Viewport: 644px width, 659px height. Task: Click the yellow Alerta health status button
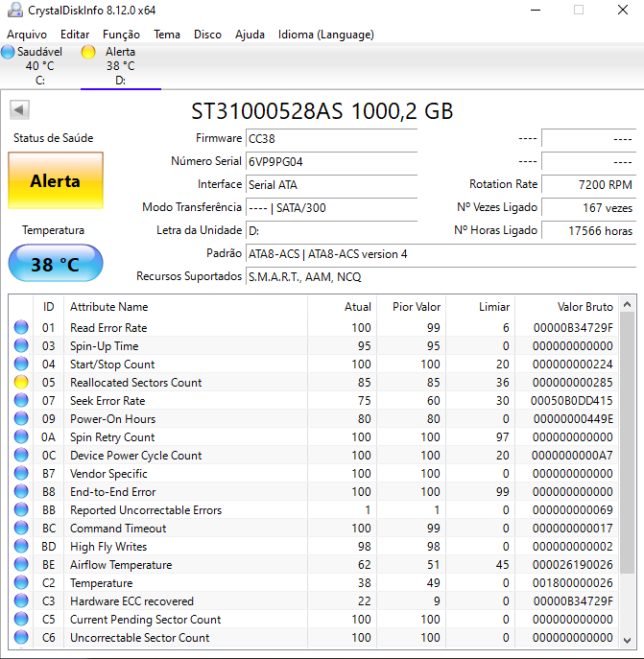56,180
